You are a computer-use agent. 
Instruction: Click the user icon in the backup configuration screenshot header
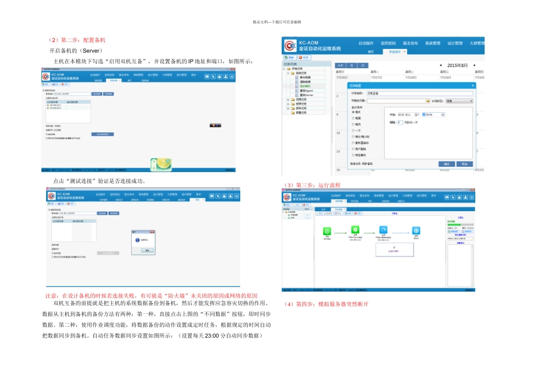226,76
